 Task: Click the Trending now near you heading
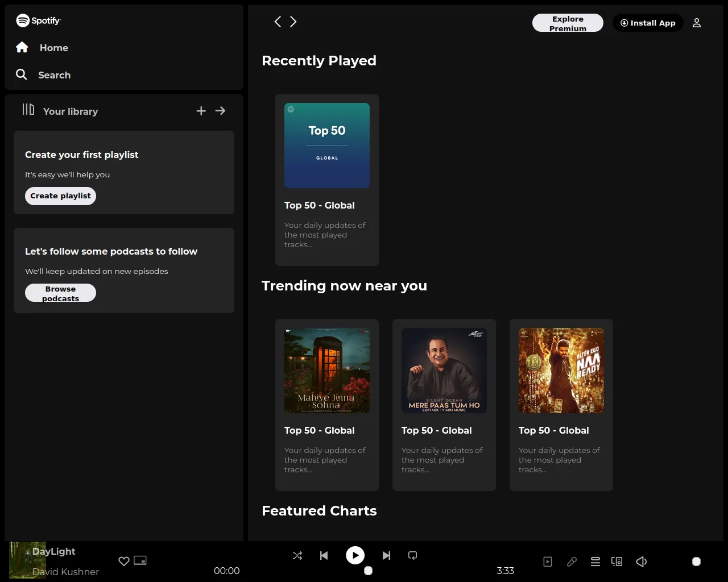pyautogui.click(x=344, y=286)
